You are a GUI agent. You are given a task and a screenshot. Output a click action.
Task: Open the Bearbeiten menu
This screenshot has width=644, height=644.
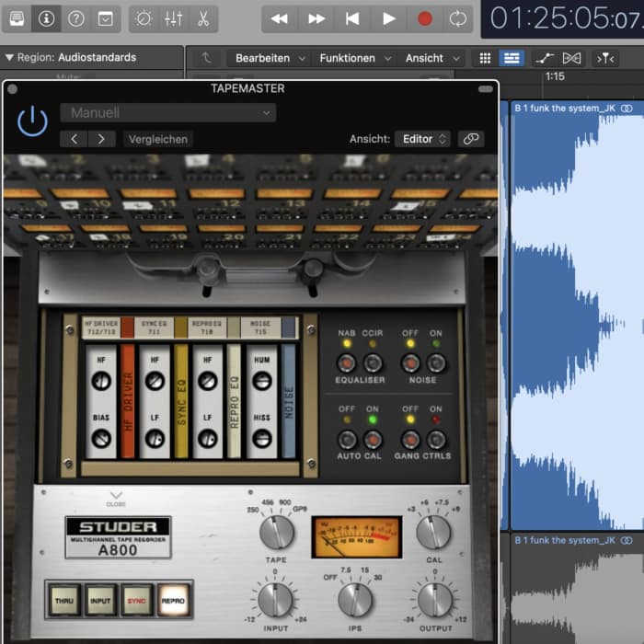[x=270, y=58]
